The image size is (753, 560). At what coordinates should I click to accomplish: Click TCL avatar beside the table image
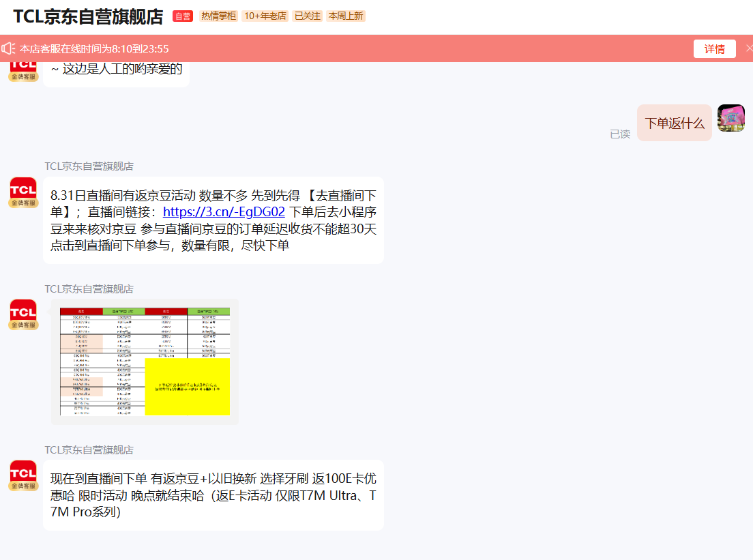pos(23,314)
